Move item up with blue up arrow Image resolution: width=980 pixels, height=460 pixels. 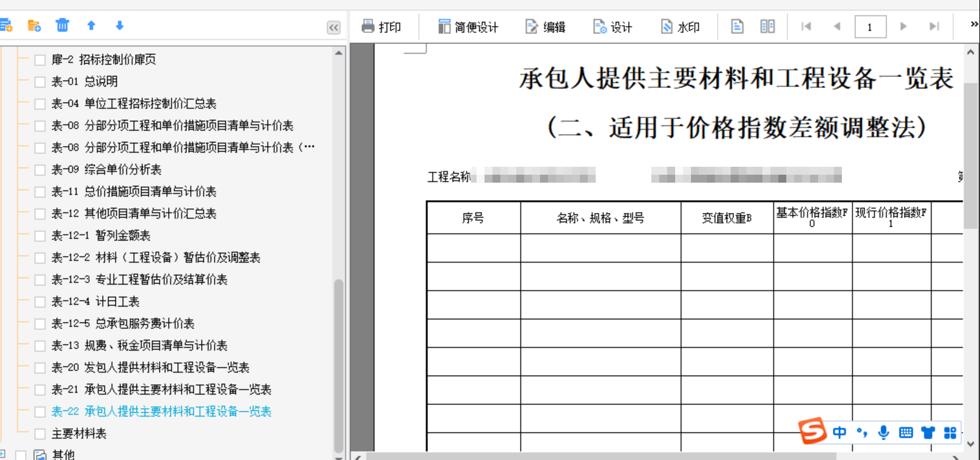(91, 25)
